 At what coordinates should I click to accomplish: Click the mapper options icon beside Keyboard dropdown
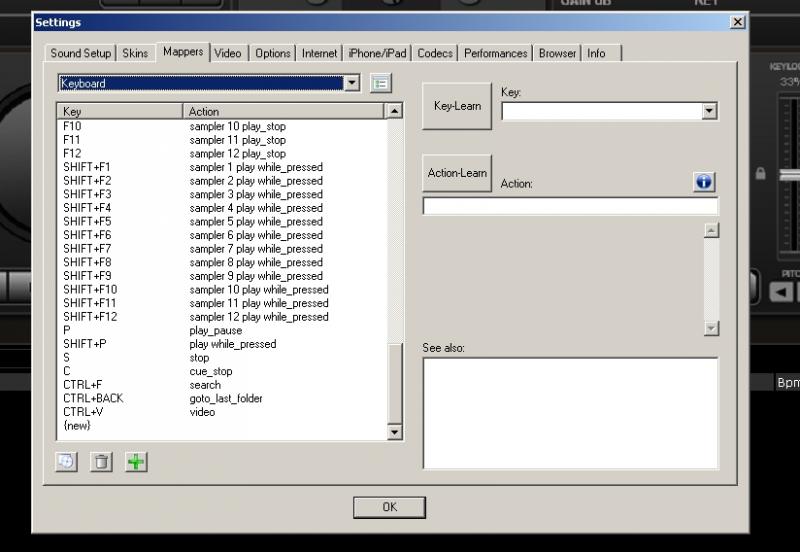click(x=380, y=84)
